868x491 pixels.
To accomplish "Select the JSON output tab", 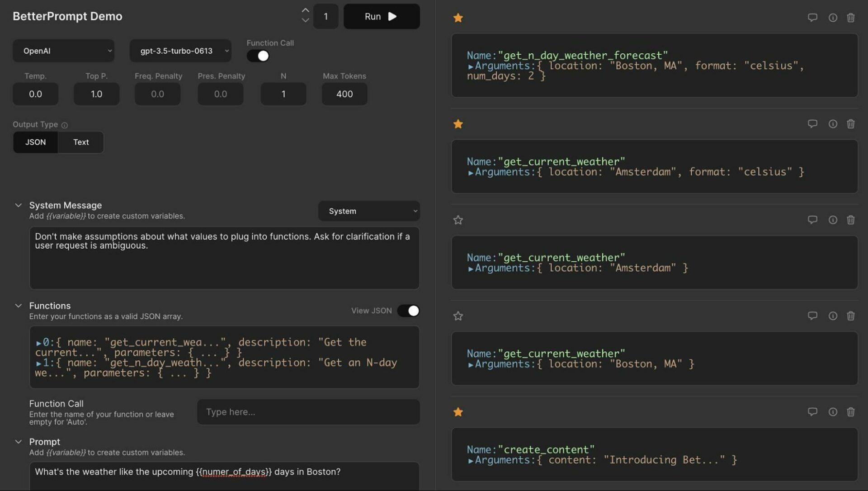I will (x=35, y=142).
